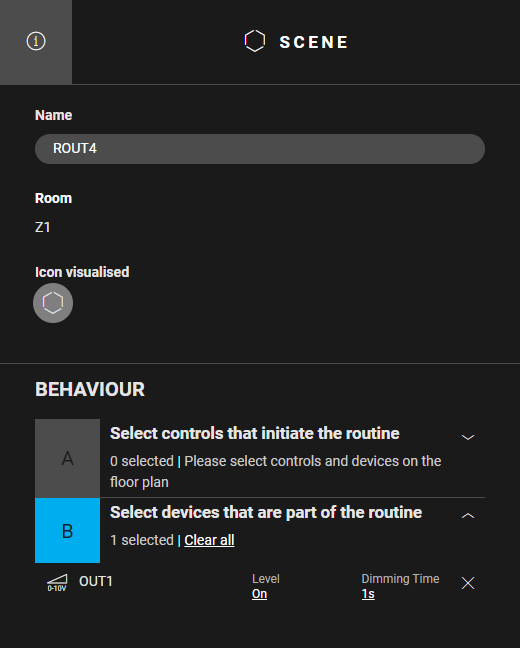Viewport: 520px width, 648px height.
Task: Open the Dimming Time 1s value
Action: [368, 594]
